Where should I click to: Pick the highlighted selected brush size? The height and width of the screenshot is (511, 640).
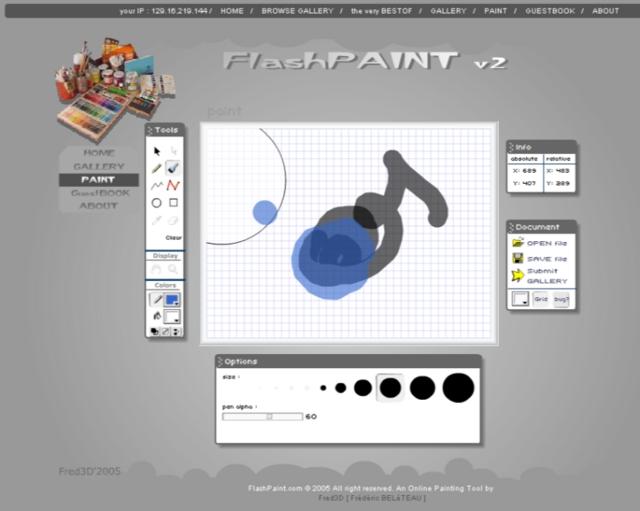390,388
